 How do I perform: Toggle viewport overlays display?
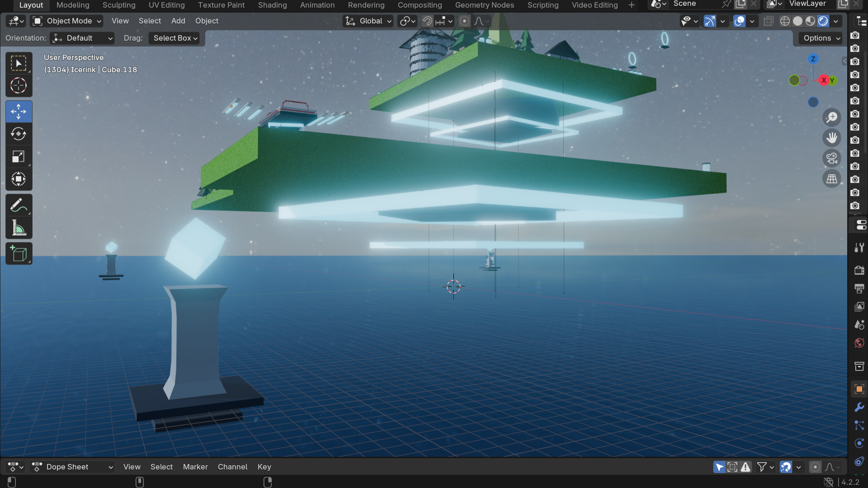coord(739,21)
